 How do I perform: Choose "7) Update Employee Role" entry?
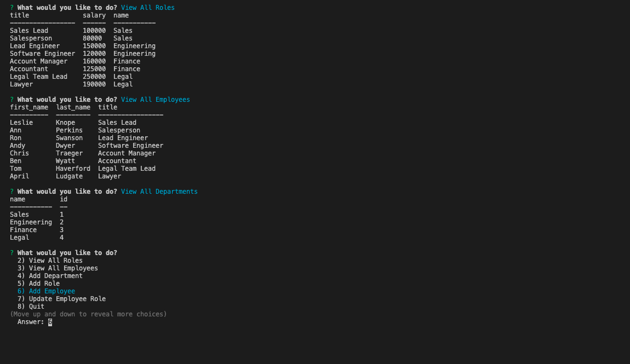pyautogui.click(x=61, y=298)
